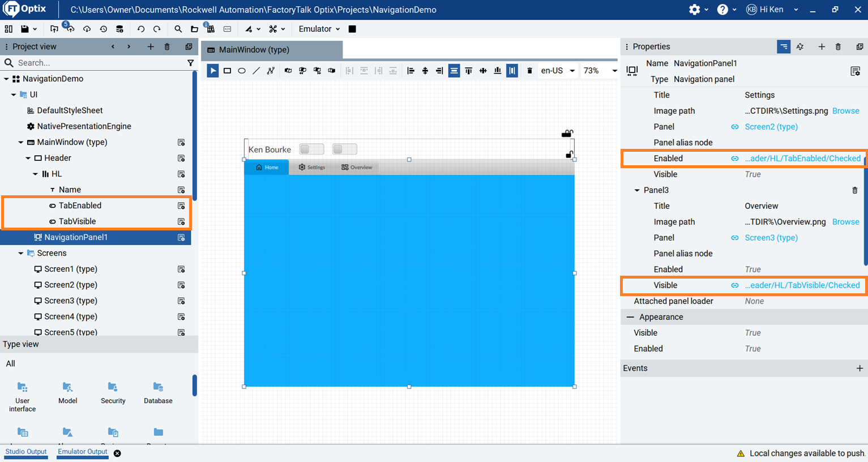
Task: Click the Undo arrow in top toolbar
Action: [x=141, y=29]
